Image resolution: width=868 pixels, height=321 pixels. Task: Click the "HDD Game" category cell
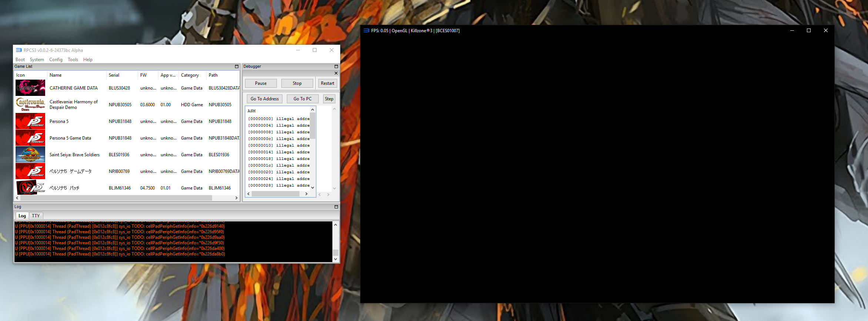192,105
